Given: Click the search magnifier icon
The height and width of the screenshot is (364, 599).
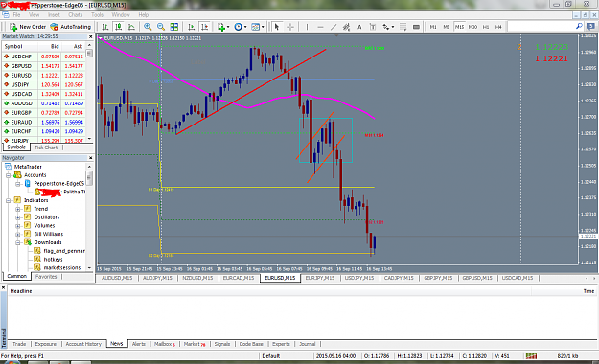Looking at the screenshot, I should pyautogui.click(x=579, y=27).
